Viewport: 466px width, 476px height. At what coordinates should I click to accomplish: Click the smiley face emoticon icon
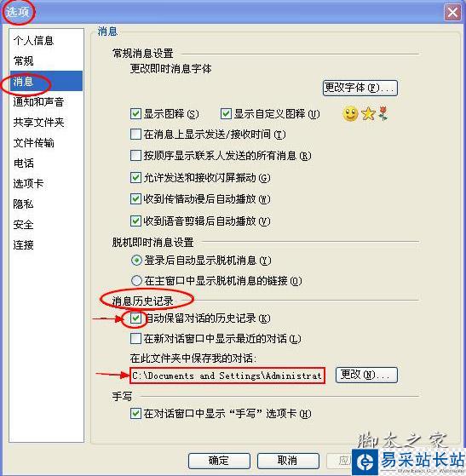coord(350,114)
